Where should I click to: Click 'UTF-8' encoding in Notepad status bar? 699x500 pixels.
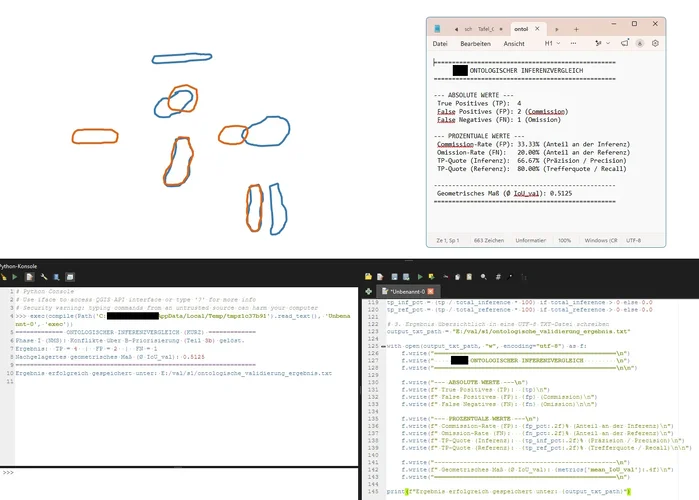click(633, 240)
